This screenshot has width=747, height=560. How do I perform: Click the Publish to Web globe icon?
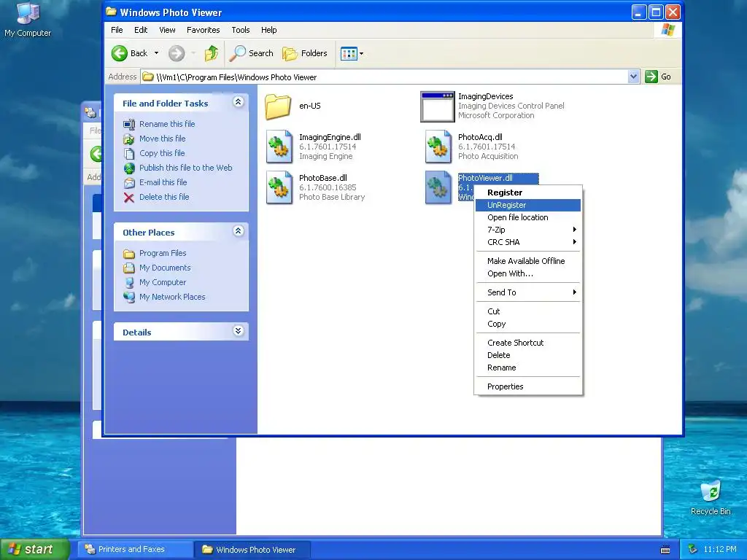129,168
